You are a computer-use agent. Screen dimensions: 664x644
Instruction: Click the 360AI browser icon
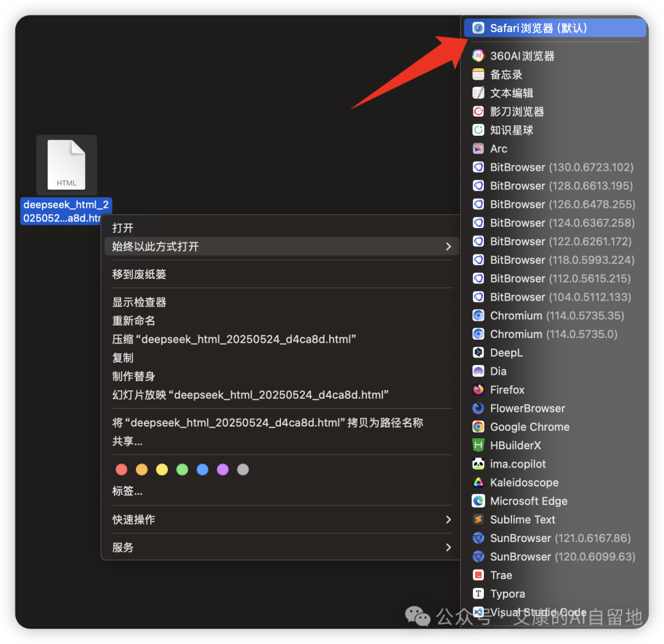point(478,55)
